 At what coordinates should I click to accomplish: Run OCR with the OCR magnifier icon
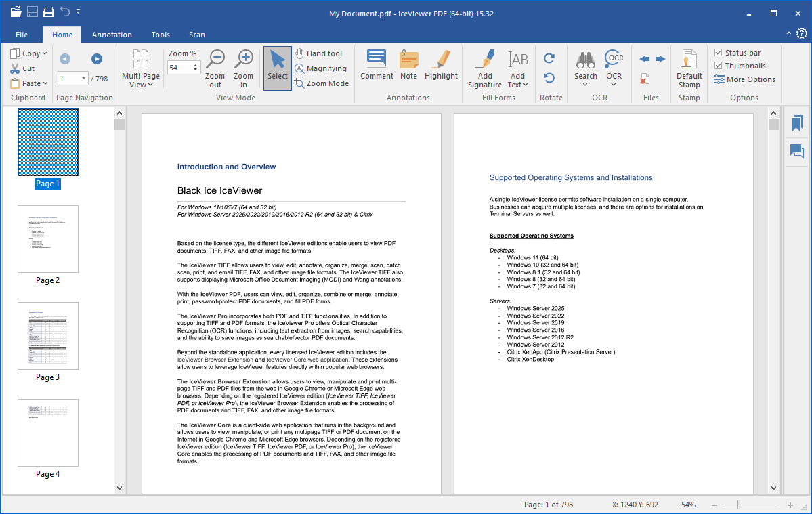coord(614,60)
